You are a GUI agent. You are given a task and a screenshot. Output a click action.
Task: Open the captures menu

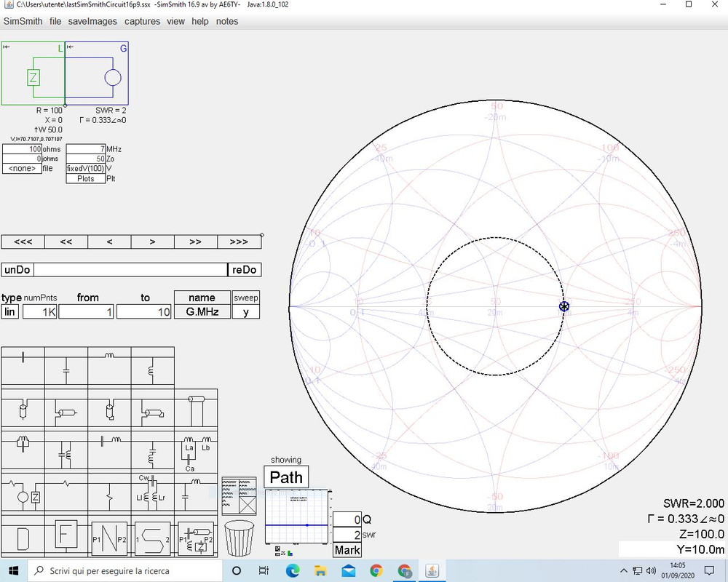142,21
